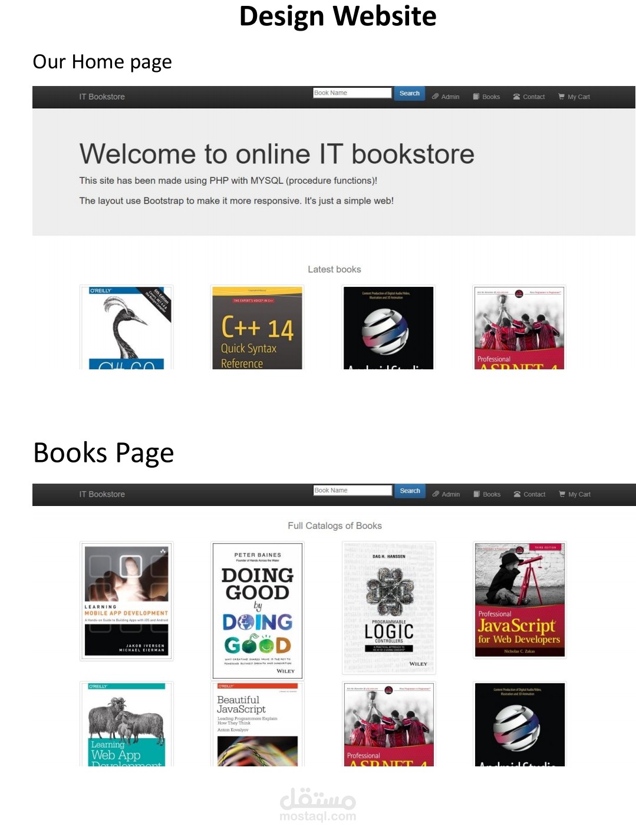Open C++ 14 Quick Syntax Reference book

(257, 328)
